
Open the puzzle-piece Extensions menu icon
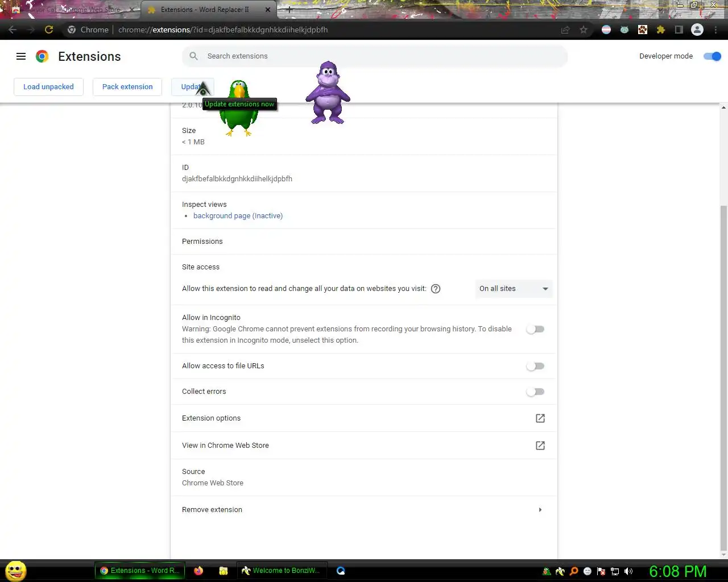pyautogui.click(x=661, y=30)
